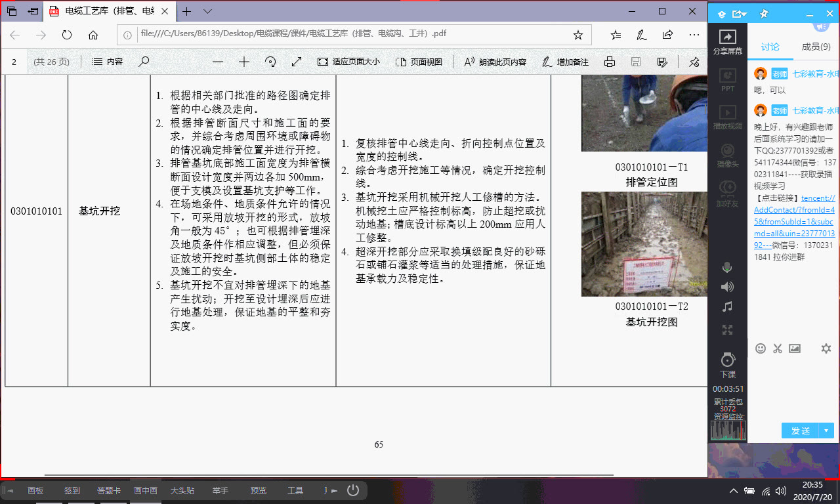This screenshot has width=840, height=504.
Task: Open the tencent AddContact link in chat
Action: pos(794,222)
